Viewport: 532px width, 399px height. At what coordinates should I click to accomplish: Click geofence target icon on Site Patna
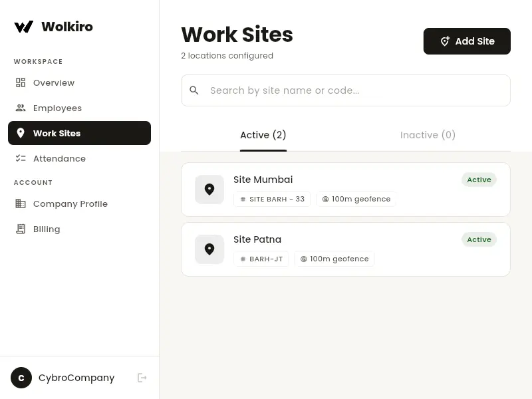click(304, 259)
